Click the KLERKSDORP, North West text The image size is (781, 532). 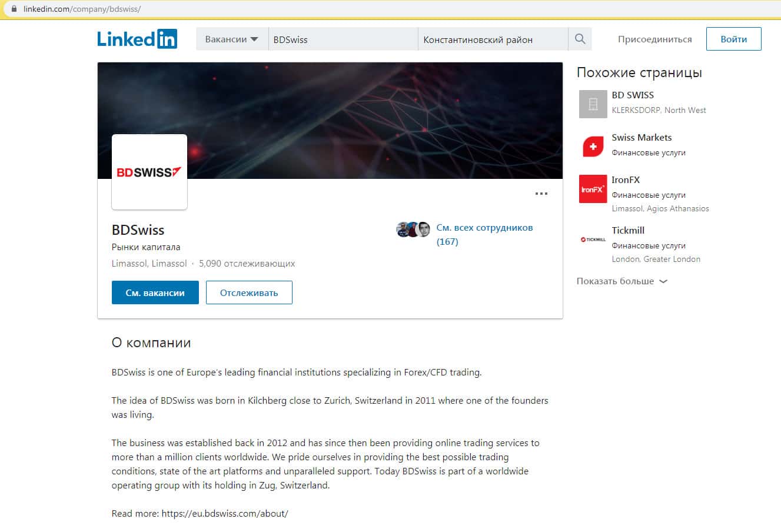659,110
